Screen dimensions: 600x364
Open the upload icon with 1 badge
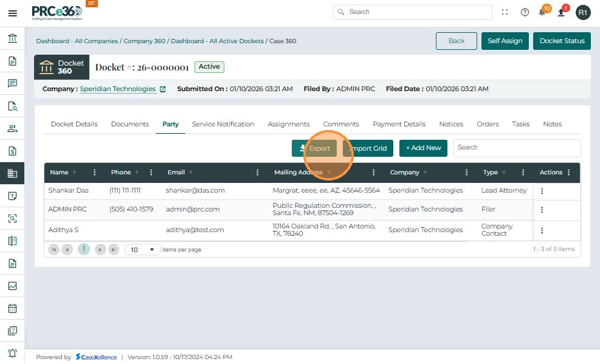(x=562, y=12)
